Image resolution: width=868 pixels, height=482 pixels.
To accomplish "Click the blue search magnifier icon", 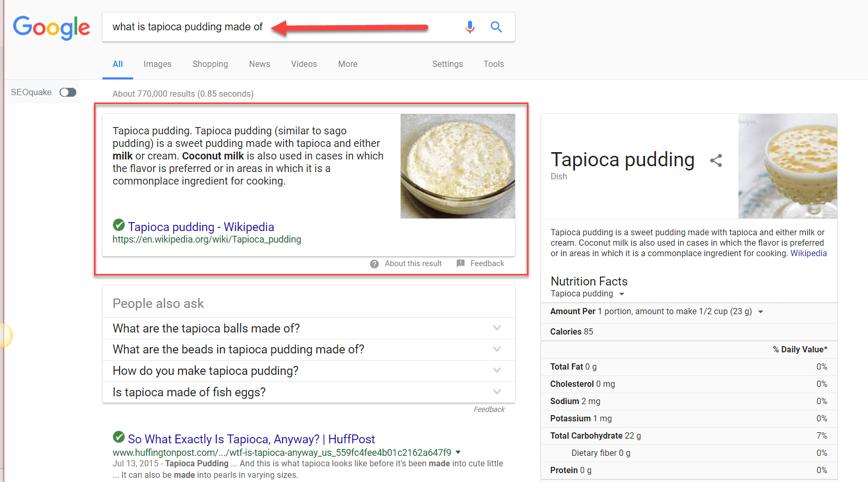I will pyautogui.click(x=496, y=27).
